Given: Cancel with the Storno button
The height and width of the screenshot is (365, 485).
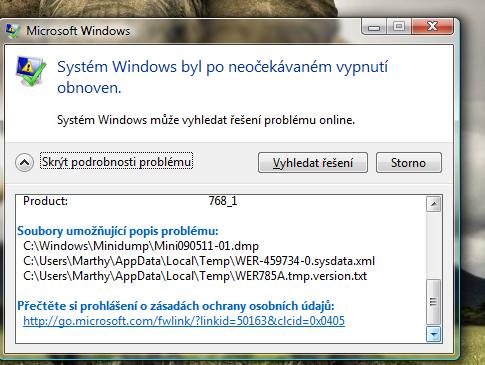Looking at the screenshot, I should pos(409,163).
